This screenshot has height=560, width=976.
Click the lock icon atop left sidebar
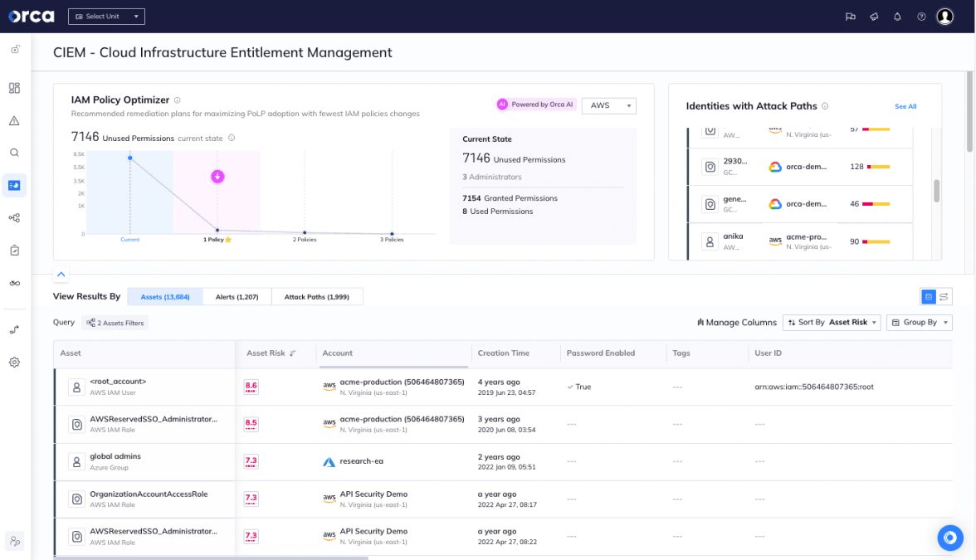click(x=15, y=49)
